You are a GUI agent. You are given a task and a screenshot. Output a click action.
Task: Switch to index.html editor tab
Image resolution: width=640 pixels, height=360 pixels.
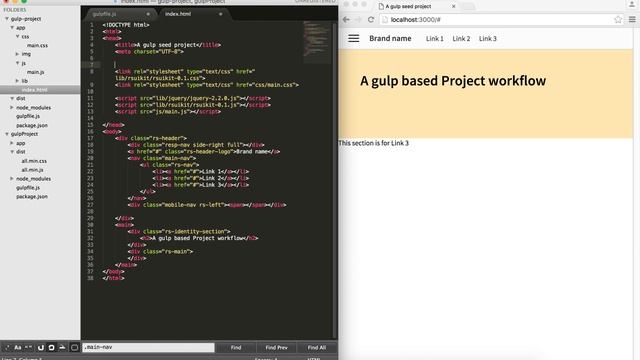pyautogui.click(x=178, y=14)
